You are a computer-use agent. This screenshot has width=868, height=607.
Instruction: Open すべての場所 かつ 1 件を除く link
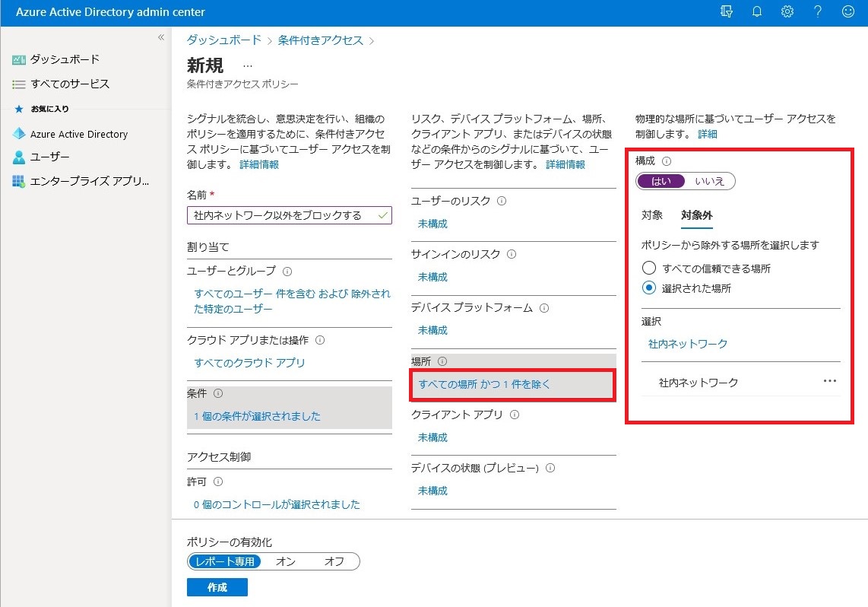484,384
